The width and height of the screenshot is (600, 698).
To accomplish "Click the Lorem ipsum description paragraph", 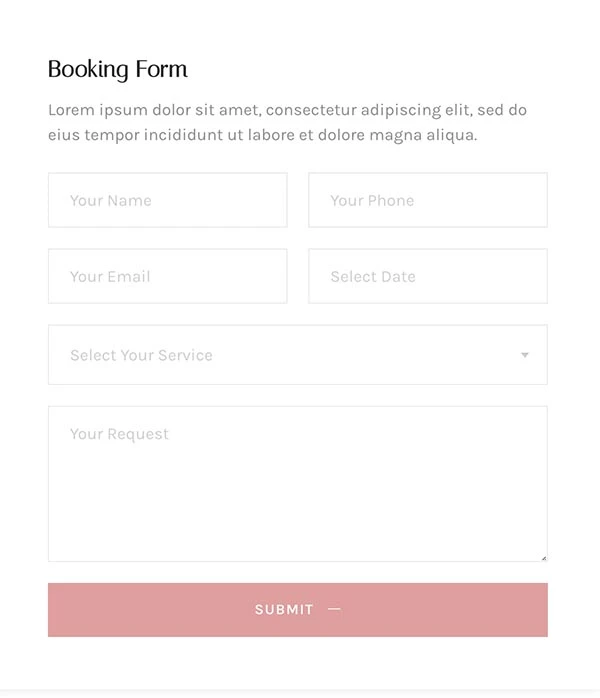I will (x=287, y=122).
